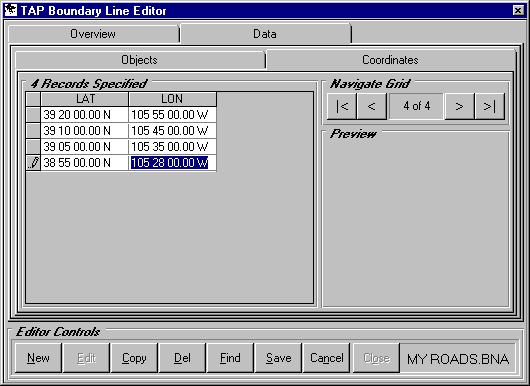The height and width of the screenshot is (386, 530).
Task: Click the Cancel button
Action: tap(327, 358)
